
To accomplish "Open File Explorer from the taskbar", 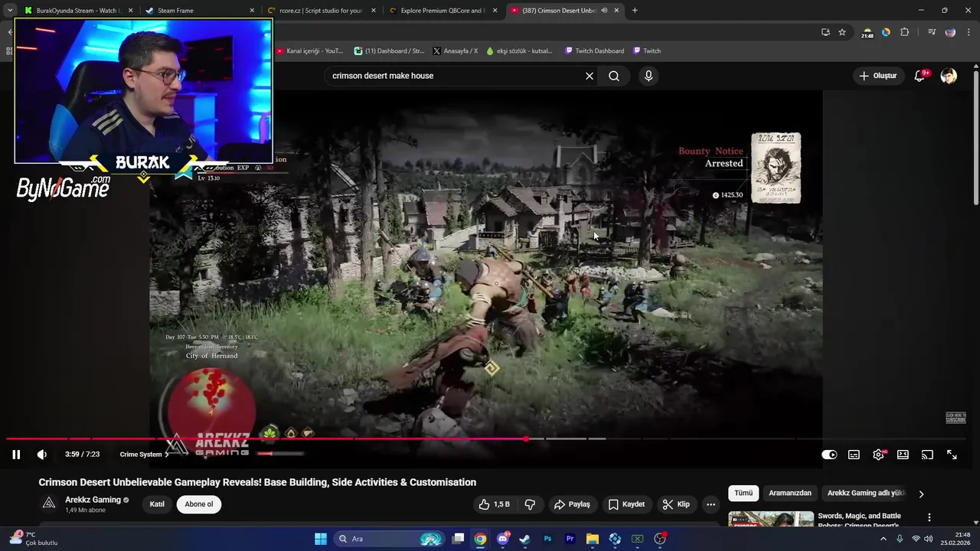I will [x=592, y=539].
